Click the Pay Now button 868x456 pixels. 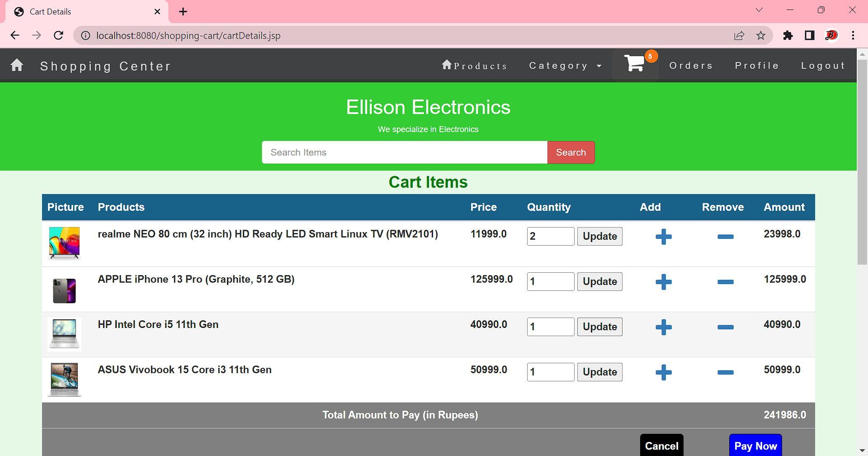755,446
